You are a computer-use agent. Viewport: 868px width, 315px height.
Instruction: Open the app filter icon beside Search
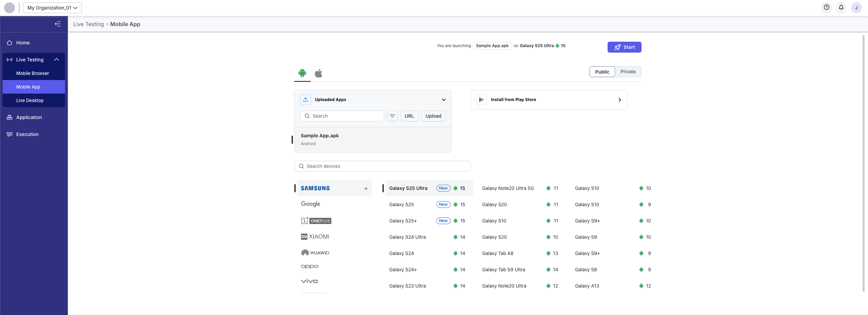392,116
